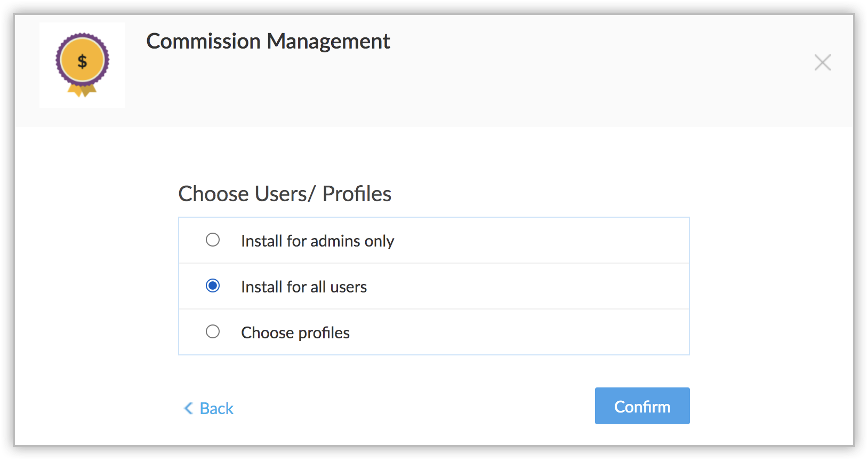The width and height of the screenshot is (868, 460).
Task: Click the dollar sign inside the badge
Action: click(x=82, y=61)
